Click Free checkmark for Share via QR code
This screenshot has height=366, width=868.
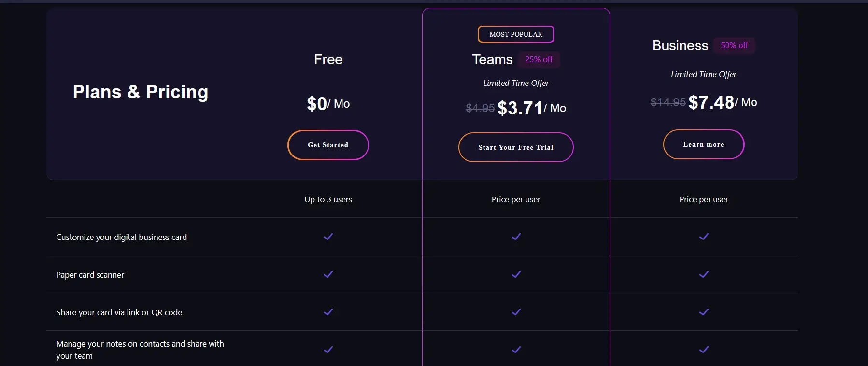328,312
